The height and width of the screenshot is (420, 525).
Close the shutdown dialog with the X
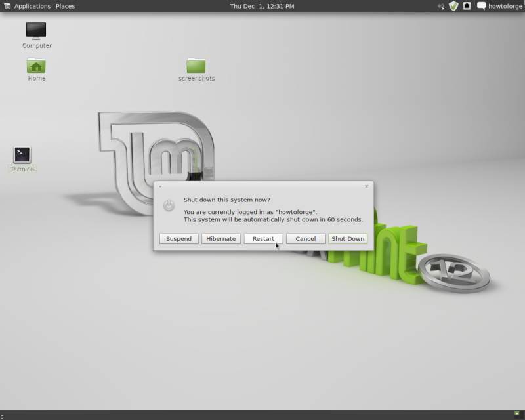[x=367, y=186]
